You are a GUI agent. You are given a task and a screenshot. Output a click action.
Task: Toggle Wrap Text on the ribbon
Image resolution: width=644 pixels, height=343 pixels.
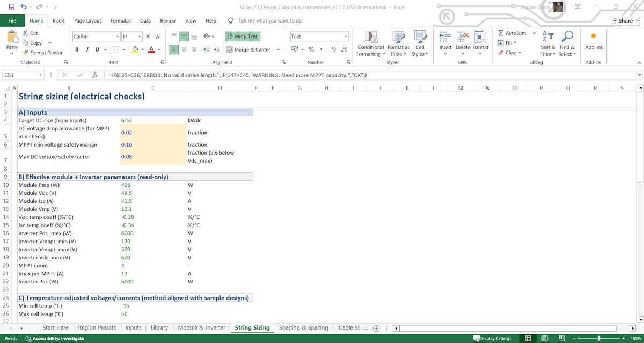click(x=243, y=37)
